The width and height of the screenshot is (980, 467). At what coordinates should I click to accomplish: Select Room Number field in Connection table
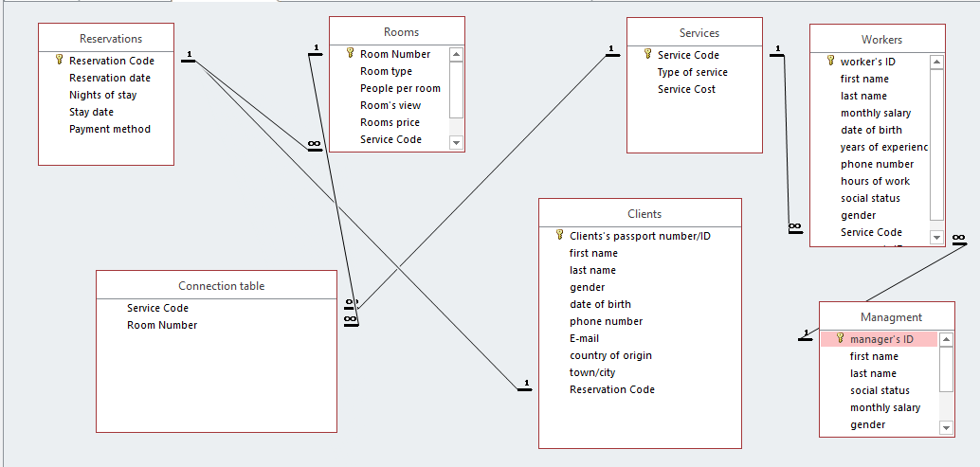162,325
